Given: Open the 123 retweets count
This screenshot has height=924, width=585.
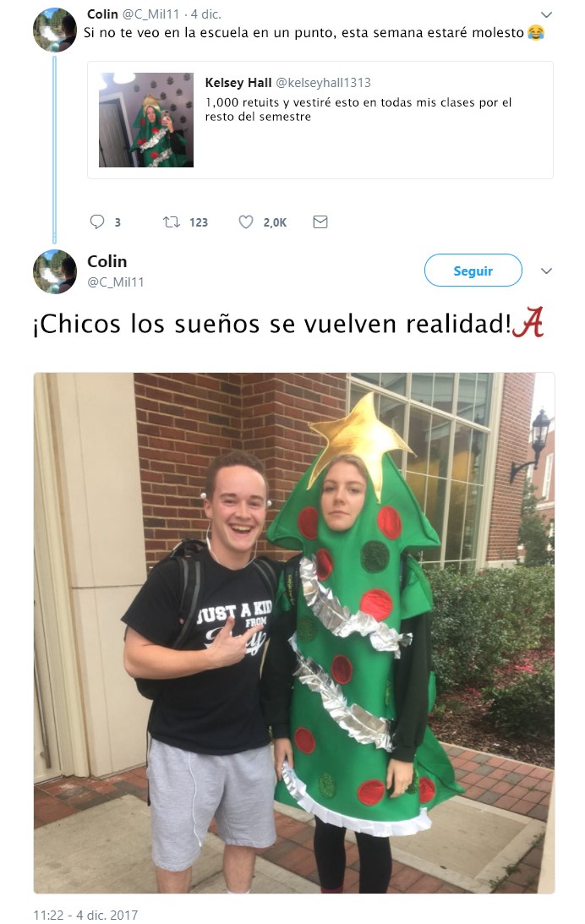Looking at the screenshot, I should pyautogui.click(x=199, y=222).
